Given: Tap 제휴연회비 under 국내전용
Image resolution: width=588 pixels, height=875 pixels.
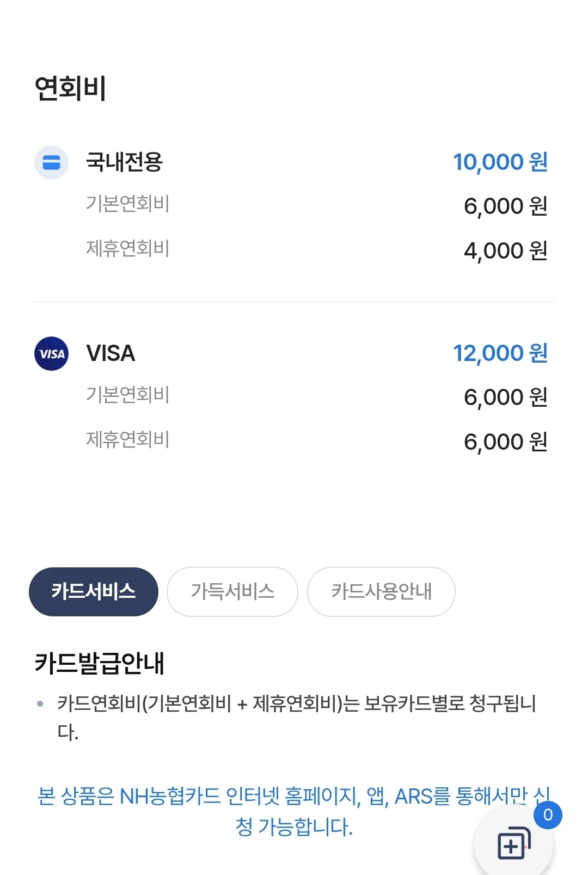Looking at the screenshot, I should point(128,248).
